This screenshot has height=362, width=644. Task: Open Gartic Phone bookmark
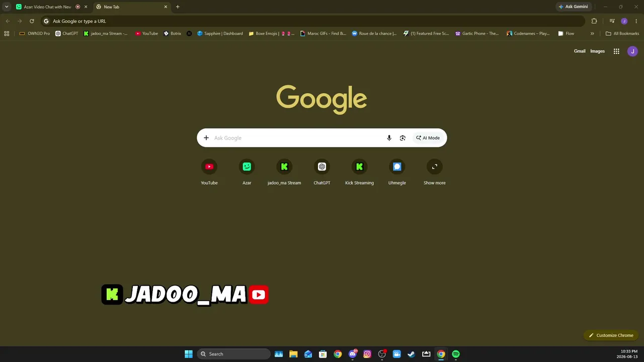pos(477,34)
